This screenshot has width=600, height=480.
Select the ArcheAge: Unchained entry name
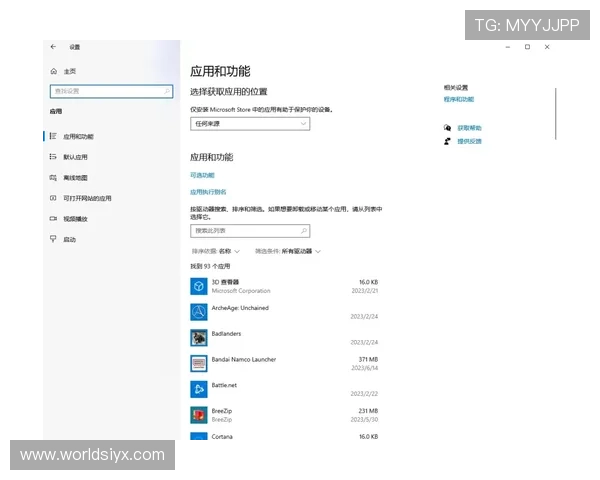point(240,308)
